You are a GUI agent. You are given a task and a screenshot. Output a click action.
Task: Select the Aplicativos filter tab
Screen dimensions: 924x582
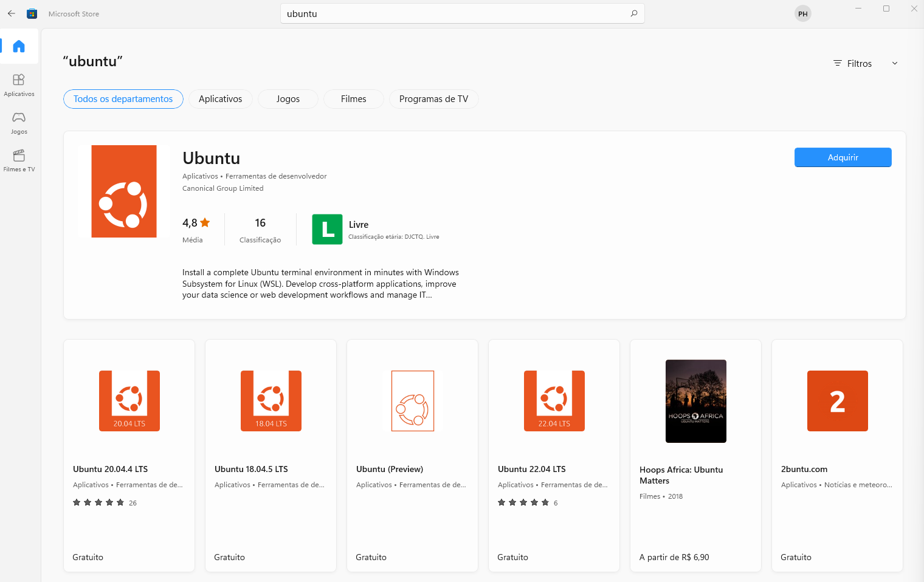(x=220, y=99)
